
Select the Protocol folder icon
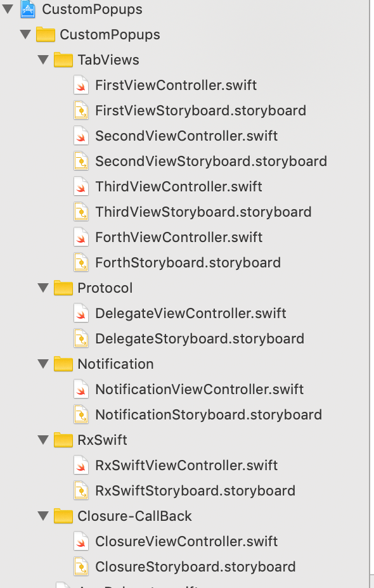click(63, 287)
